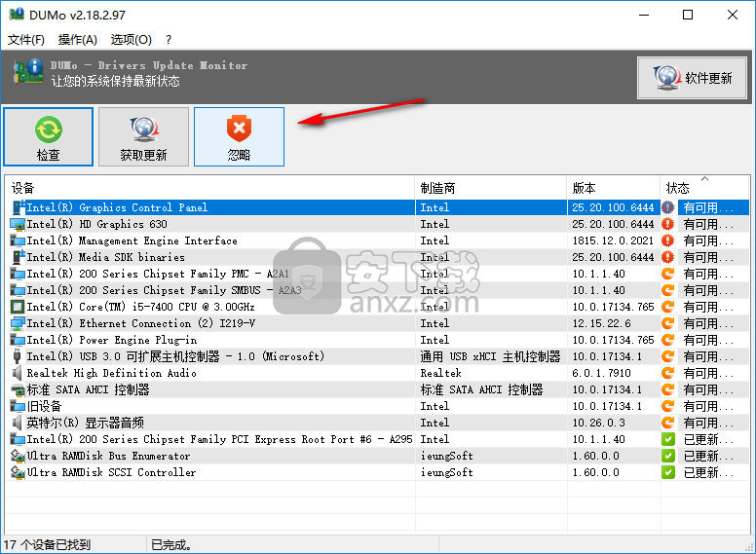Screen dimensions: 756x554
Task: Sort by 设备 column header
Action: 209,188
